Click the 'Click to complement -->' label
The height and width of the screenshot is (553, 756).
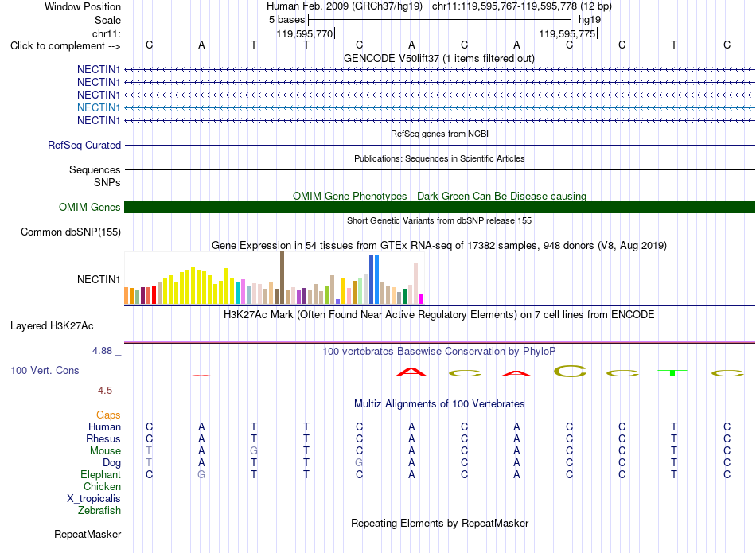point(65,46)
